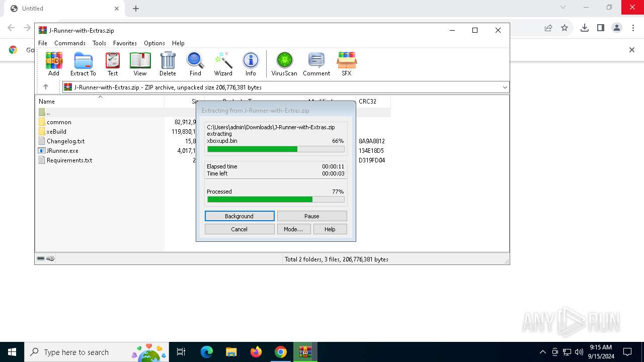Open File Explorer from taskbar

tap(231, 352)
